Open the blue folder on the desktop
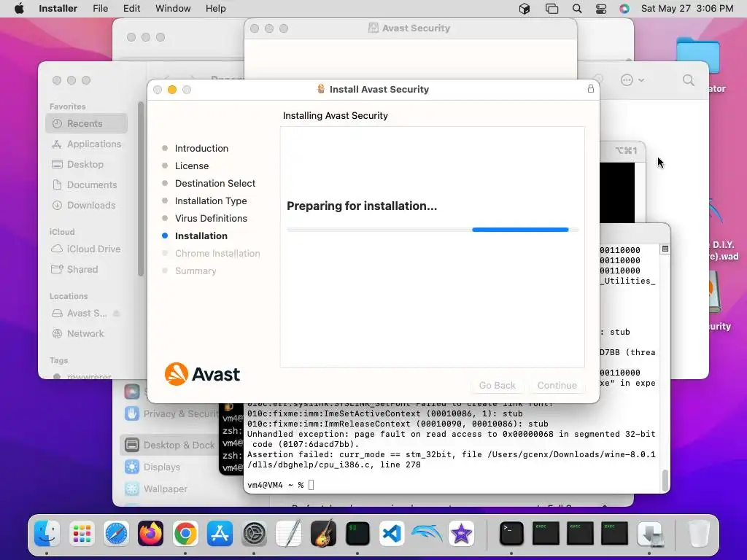 (698, 55)
